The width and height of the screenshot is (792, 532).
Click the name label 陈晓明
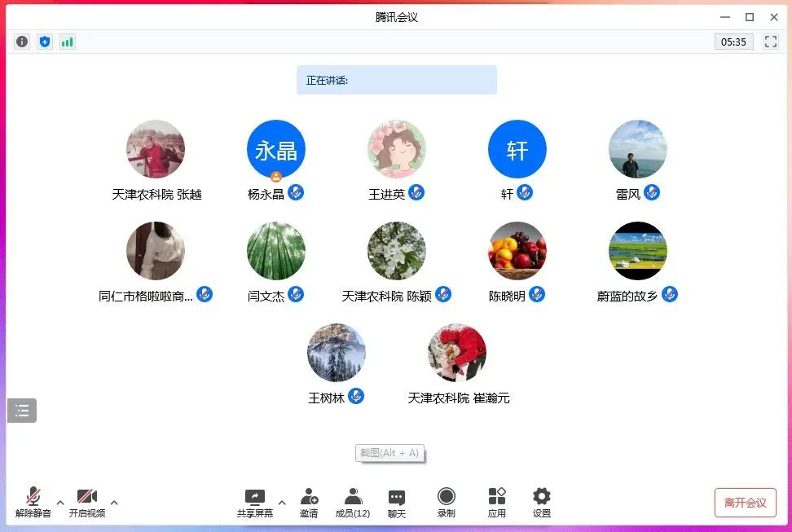[x=507, y=296]
